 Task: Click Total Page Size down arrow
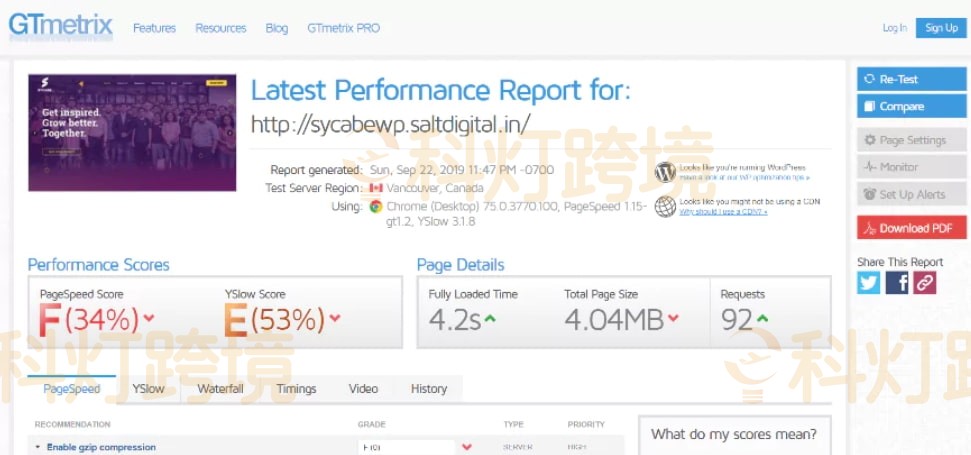(673, 318)
